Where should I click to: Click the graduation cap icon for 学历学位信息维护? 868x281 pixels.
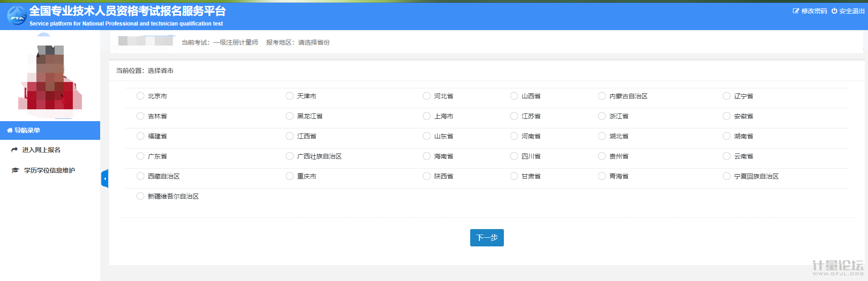(15, 170)
